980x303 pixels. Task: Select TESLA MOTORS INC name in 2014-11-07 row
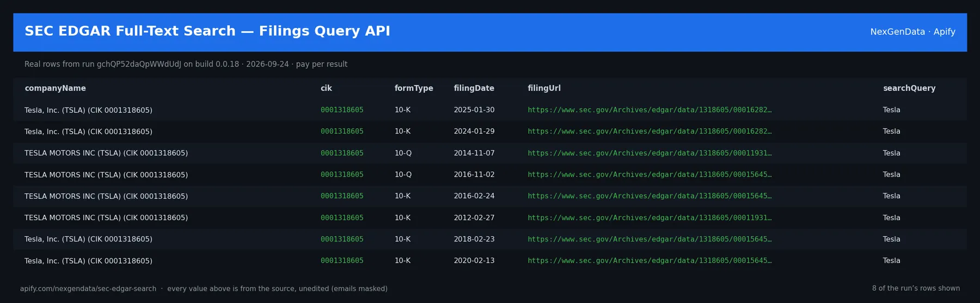pyautogui.click(x=106, y=153)
